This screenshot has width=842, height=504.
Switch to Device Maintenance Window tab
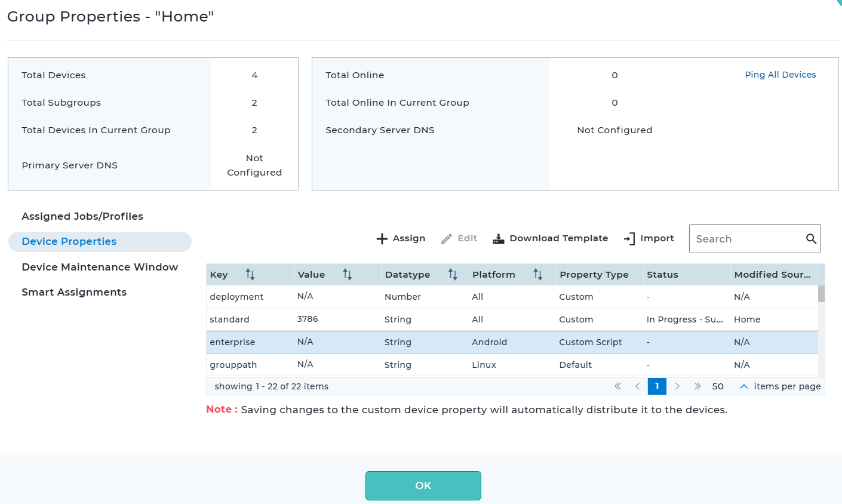(x=100, y=267)
